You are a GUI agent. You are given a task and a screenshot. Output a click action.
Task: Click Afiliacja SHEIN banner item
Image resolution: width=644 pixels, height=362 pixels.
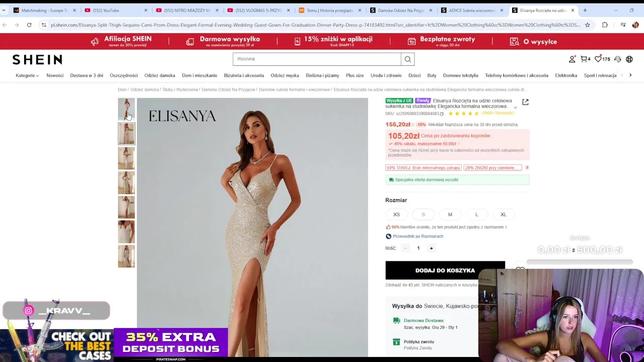pos(121,41)
